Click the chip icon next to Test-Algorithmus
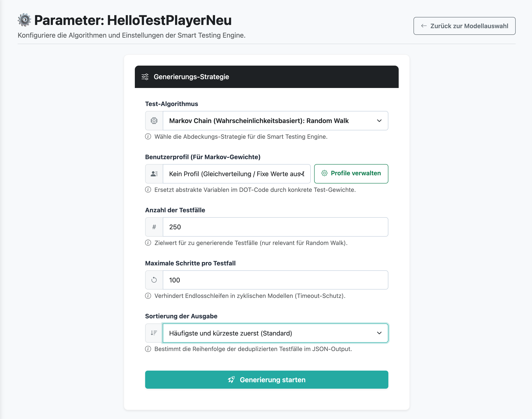Image resolution: width=532 pixels, height=419 pixels. tap(154, 121)
